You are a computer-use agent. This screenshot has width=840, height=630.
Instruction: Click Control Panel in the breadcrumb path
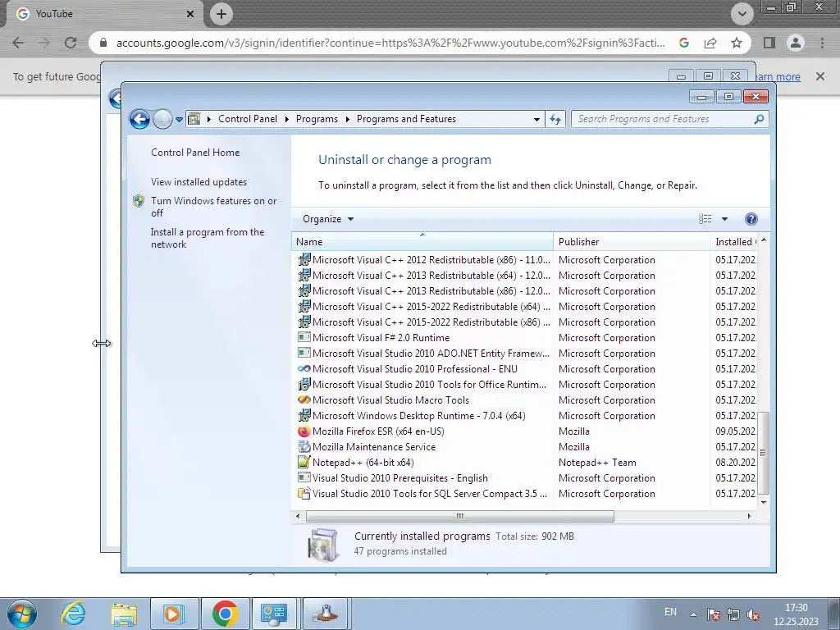[248, 119]
